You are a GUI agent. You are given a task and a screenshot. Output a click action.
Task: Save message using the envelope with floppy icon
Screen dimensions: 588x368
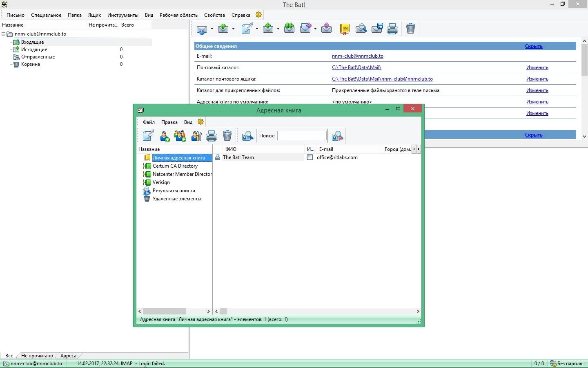click(377, 29)
